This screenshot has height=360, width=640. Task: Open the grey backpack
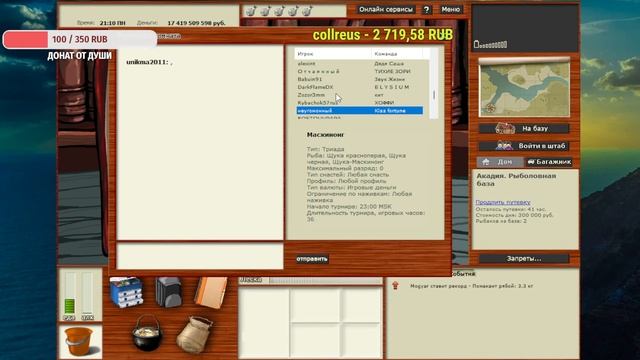coord(168,292)
